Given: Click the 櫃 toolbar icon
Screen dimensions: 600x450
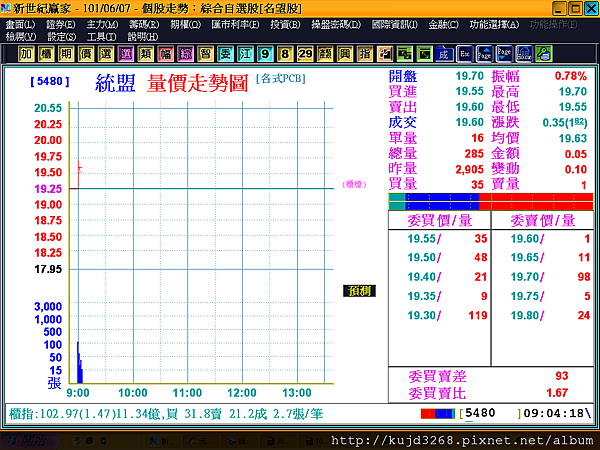Looking at the screenshot, I should [x=46, y=54].
